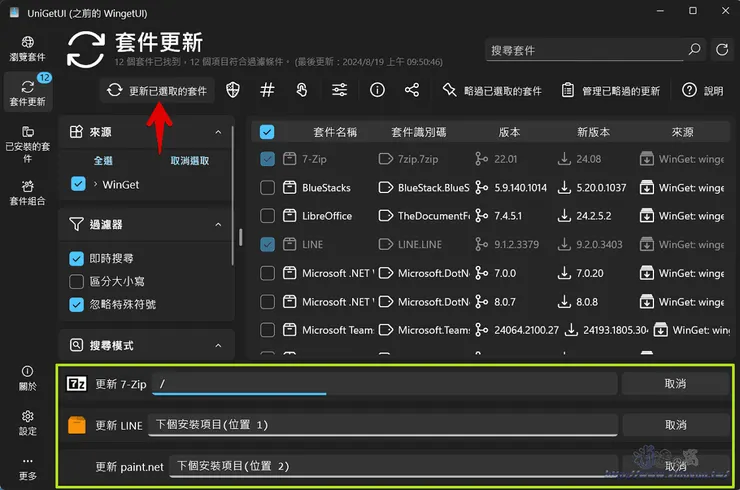Sort by package name (套件名稱) column
Image resolution: width=740 pixels, height=490 pixels.
coord(335,132)
